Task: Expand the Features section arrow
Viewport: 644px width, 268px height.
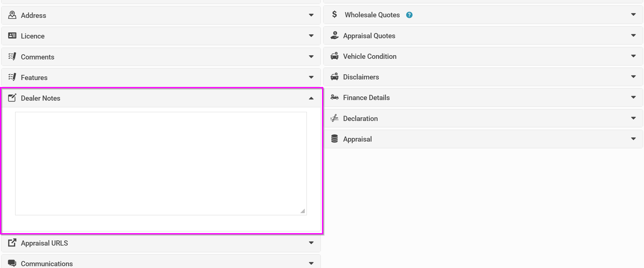Action: pyautogui.click(x=311, y=77)
